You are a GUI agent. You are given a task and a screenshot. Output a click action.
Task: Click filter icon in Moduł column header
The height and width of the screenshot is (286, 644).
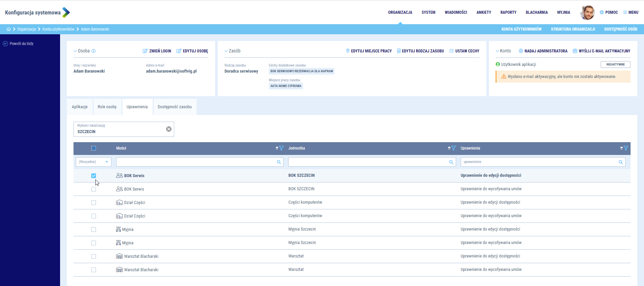(x=282, y=148)
